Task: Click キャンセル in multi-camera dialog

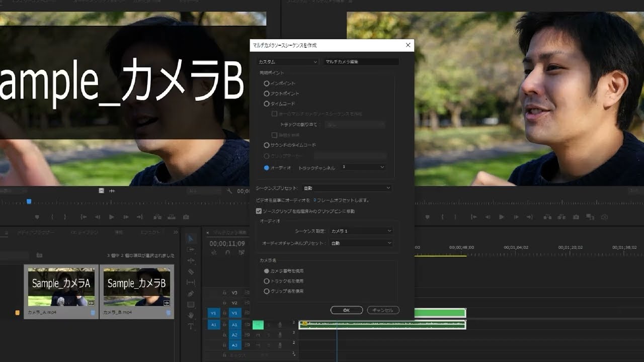Action: coord(383,310)
